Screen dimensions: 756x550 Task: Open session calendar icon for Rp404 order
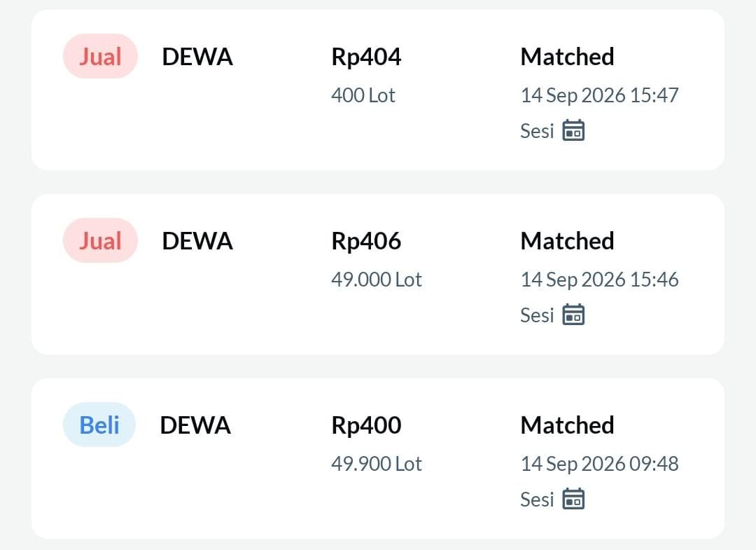573,130
